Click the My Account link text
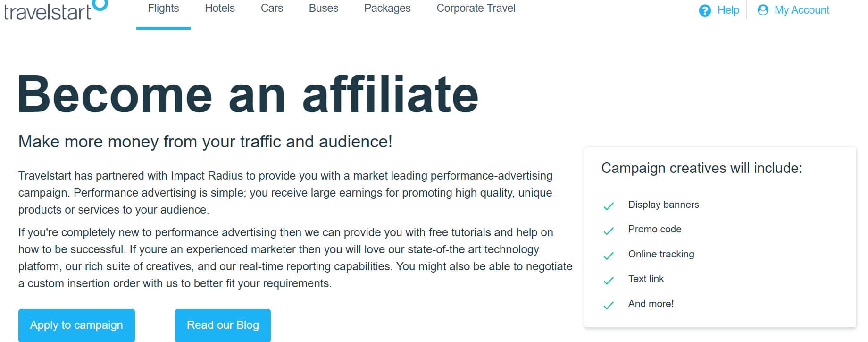 pyautogui.click(x=802, y=10)
